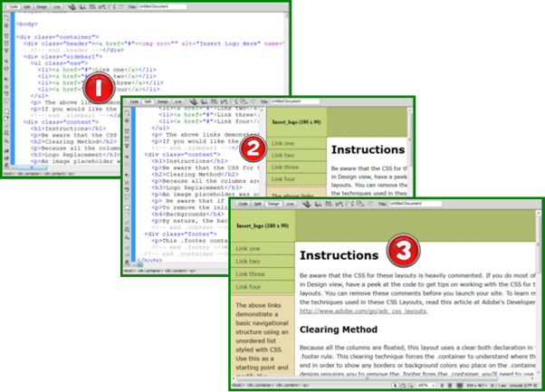The width and height of the screenshot is (545, 392).
Task: Choose the Select tool in the Design view status bar
Action: [x=396, y=386]
